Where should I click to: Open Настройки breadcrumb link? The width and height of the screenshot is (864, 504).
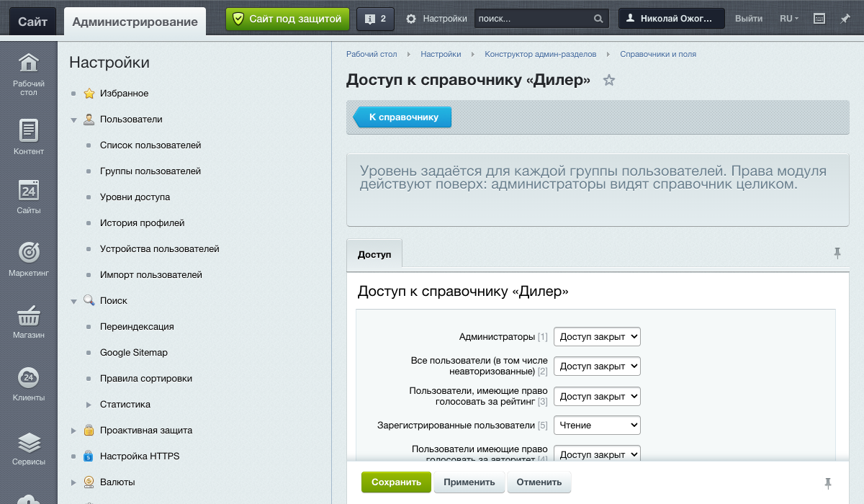click(x=441, y=54)
